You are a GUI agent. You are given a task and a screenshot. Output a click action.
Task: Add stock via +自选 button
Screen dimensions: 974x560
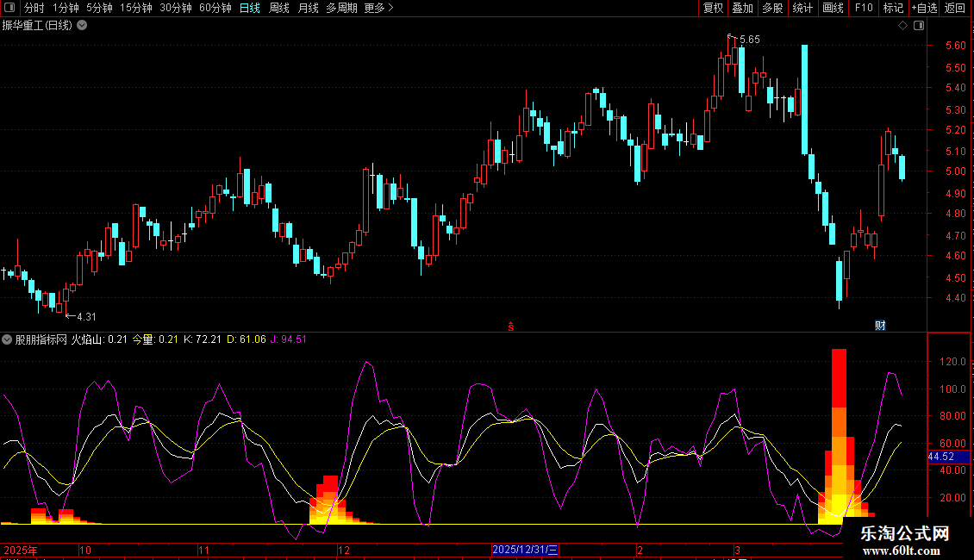[924, 8]
